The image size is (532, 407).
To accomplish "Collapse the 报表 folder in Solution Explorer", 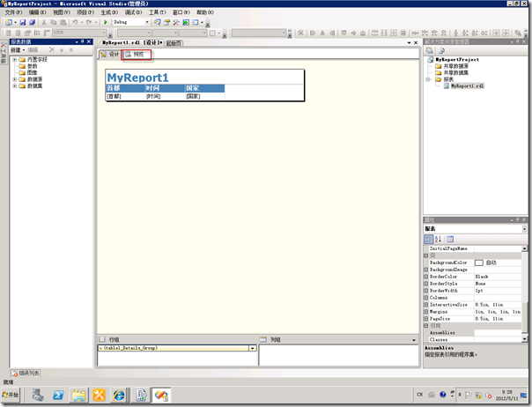I will click(x=428, y=80).
